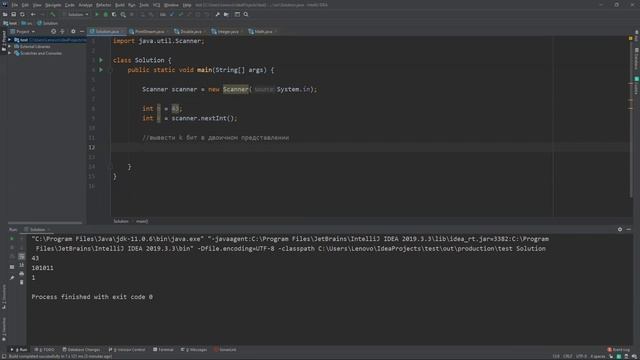This screenshot has width=640, height=360.
Task: Open the Analyze menu
Action: pos(85,5)
